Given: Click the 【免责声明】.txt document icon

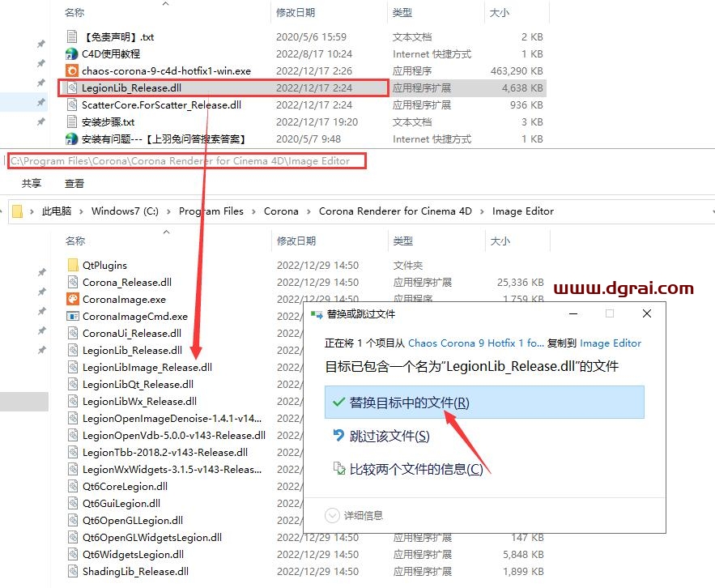Looking at the screenshot, I should tap(72, 36).
